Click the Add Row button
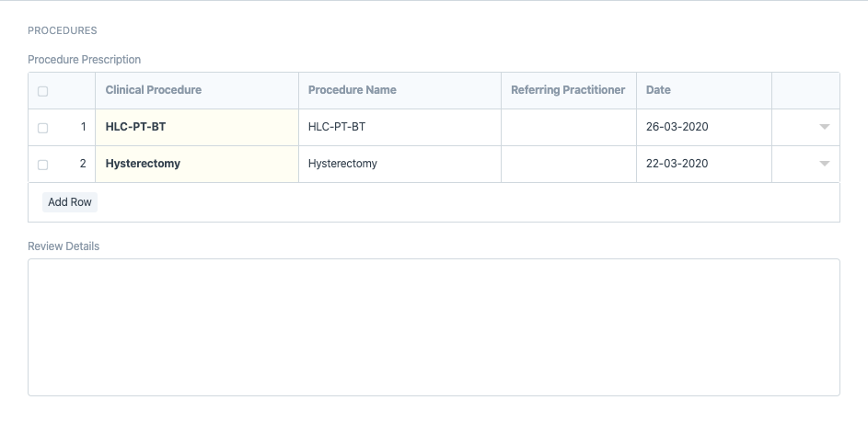The width and height of the screenshot is (868, 423). [x=70, y=202]
